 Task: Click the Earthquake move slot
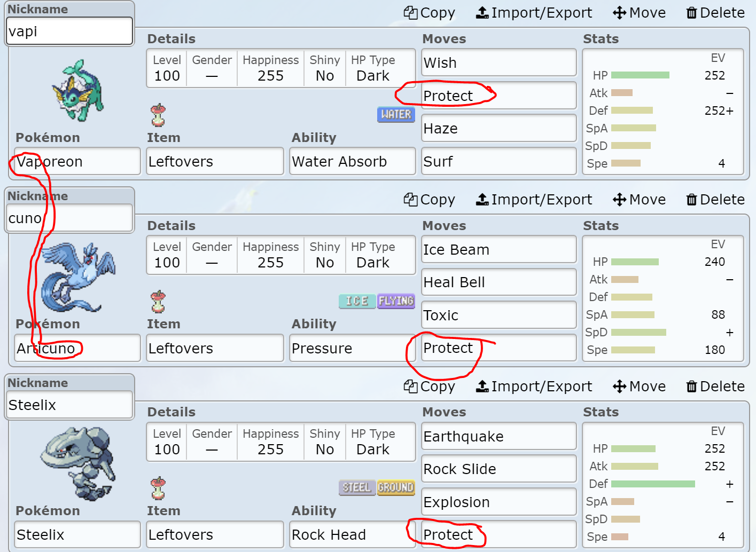click(499, 436)
